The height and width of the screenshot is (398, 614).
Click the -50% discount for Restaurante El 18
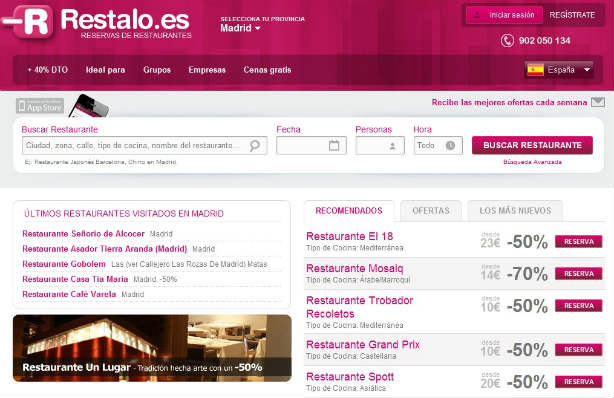527,242
